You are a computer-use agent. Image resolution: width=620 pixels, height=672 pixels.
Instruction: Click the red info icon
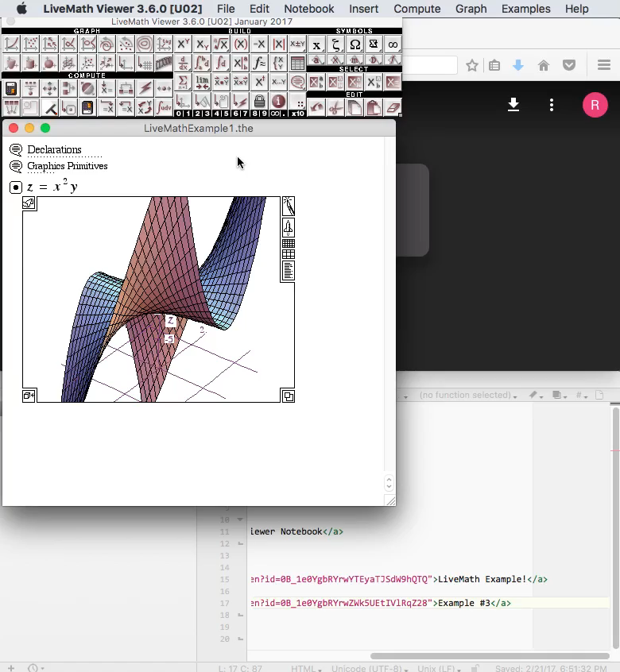(278, 102)
